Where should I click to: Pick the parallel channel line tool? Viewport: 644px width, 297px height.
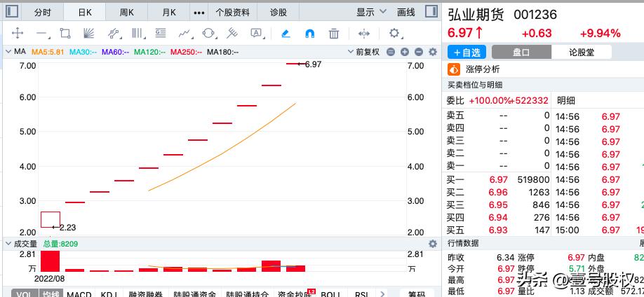(x=113, y=33)
